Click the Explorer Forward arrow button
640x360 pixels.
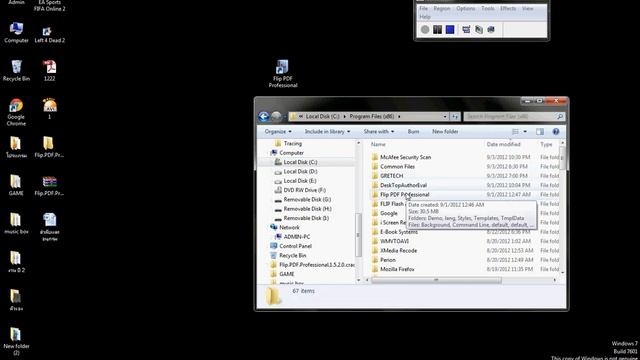coord(276,117)
